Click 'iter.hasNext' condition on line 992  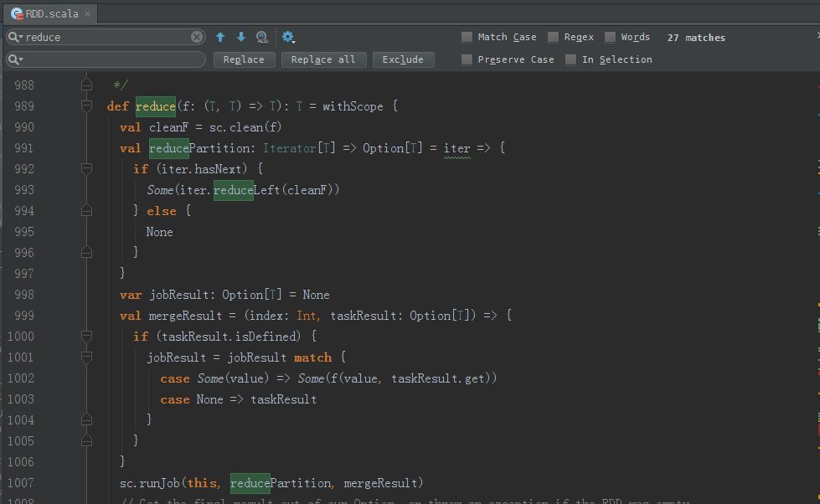coord(201,169)
